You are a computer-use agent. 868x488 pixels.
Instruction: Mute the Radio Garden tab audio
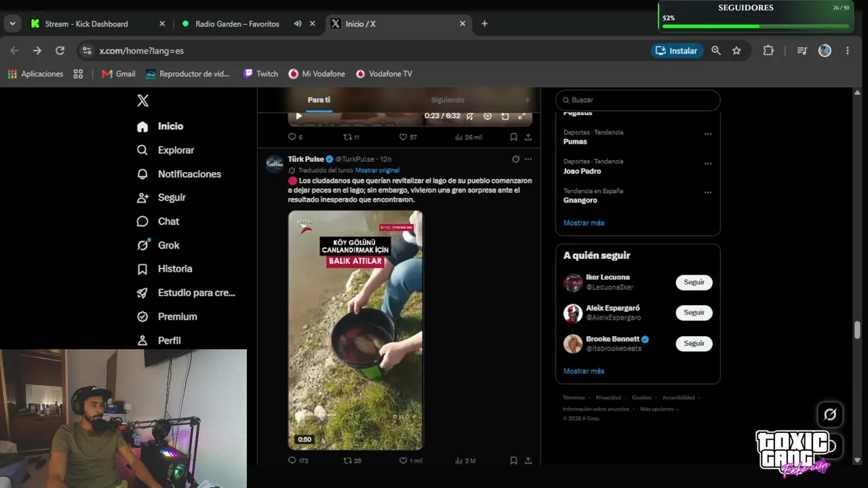[298, 24]
